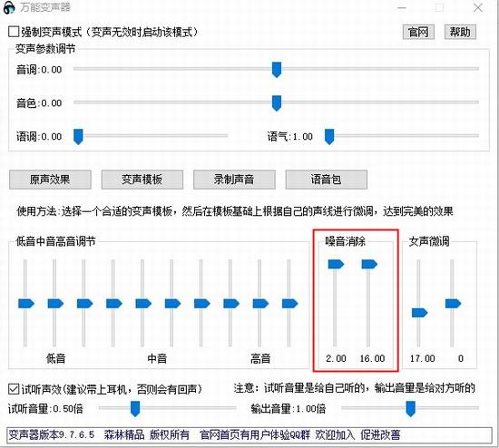Click the 试听音量 slider thumb
The height and width of the screenshot is (448, 499).
point(135,408)
